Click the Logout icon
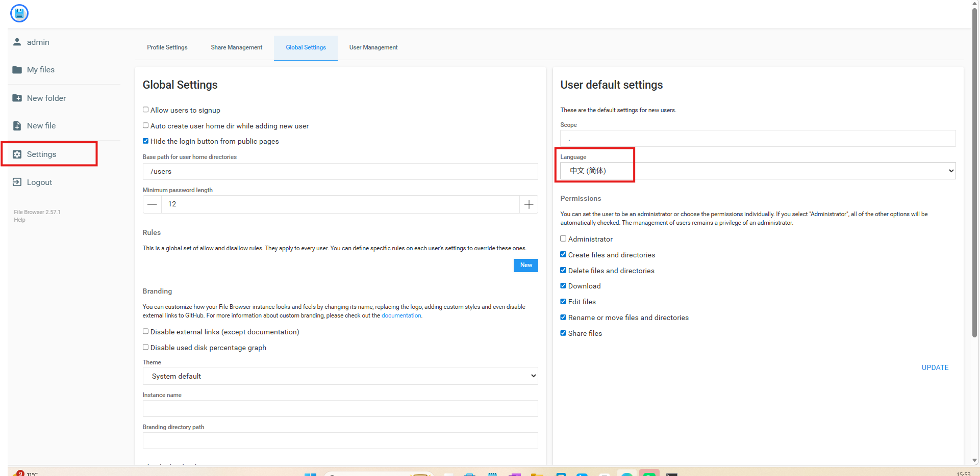 (x=17, y=182)
